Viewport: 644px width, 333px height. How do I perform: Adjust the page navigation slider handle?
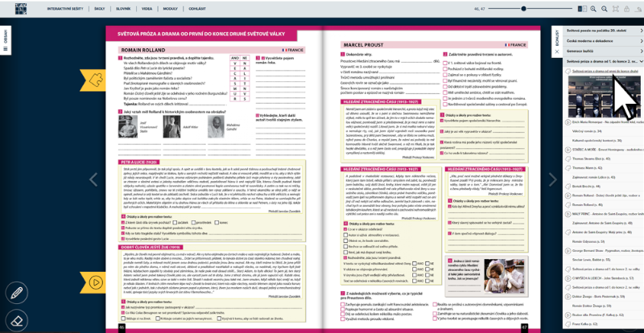coord(523,9)
